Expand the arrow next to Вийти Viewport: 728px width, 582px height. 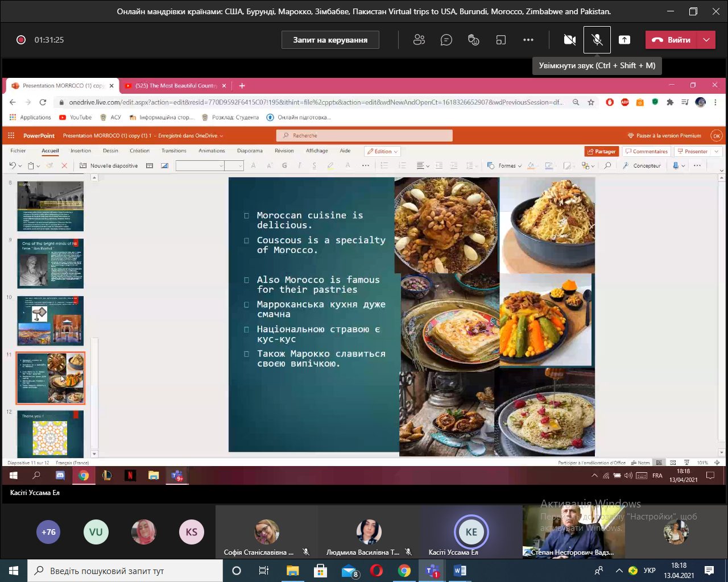coord(706,40)
